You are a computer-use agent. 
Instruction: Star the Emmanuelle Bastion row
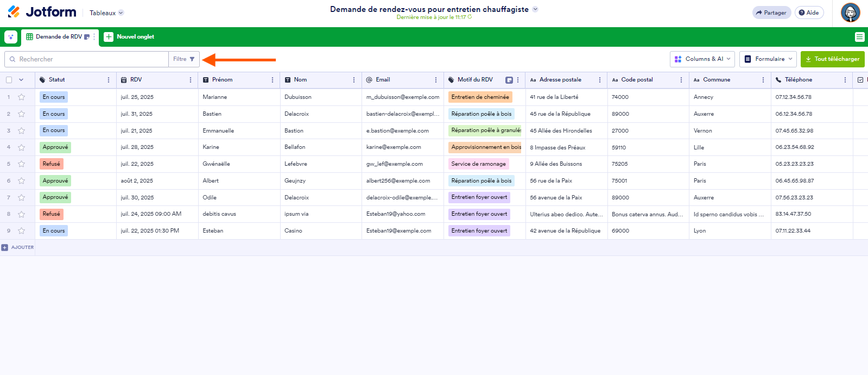(22, 130)
